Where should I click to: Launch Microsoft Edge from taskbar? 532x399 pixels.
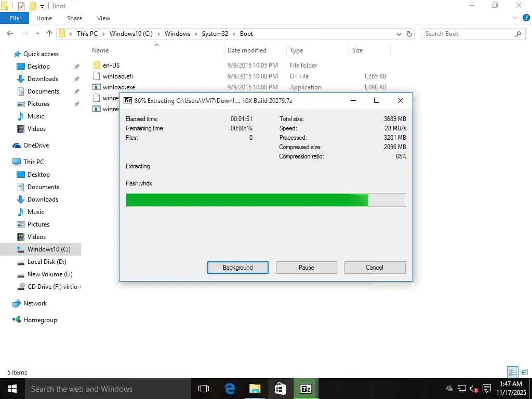229,389
